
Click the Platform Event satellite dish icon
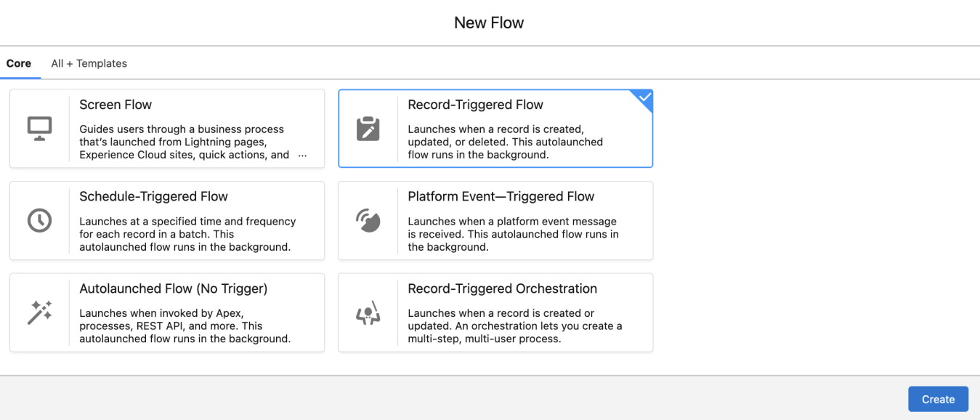point(368,220)
